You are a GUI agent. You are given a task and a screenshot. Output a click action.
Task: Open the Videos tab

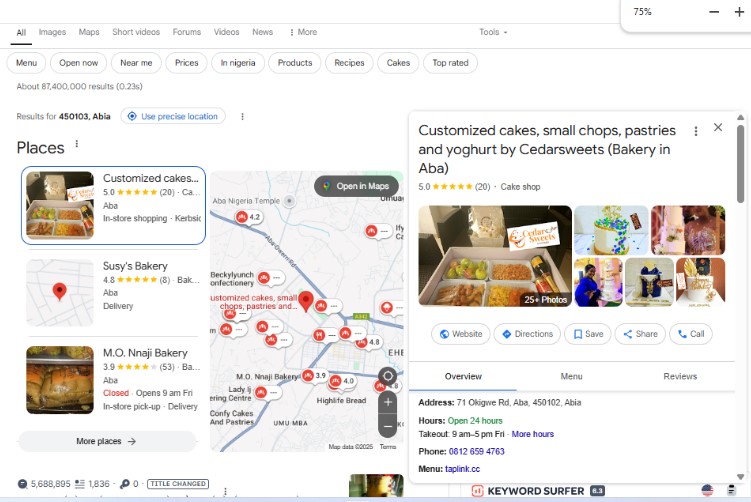[x=227, y=32]
